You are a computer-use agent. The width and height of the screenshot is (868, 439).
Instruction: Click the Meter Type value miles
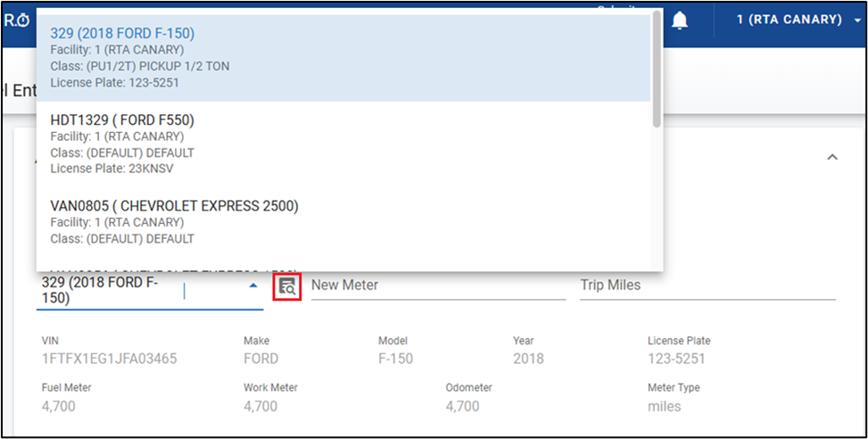click(664, 406)
